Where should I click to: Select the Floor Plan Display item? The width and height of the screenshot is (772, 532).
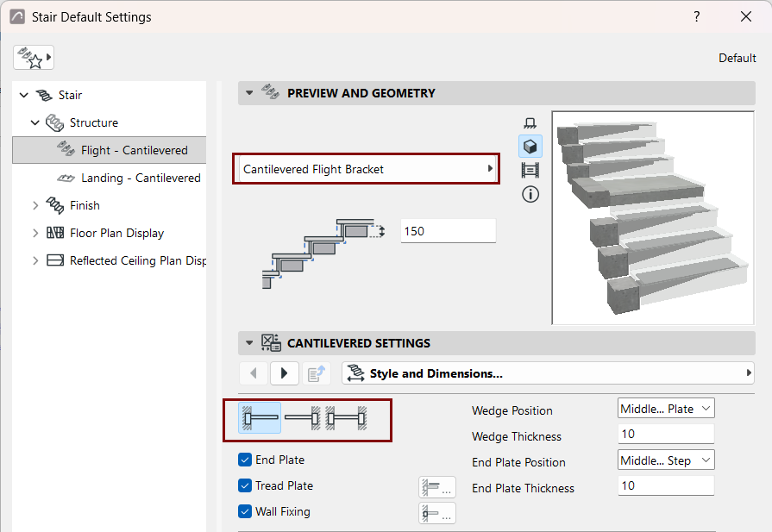[116, 233]
